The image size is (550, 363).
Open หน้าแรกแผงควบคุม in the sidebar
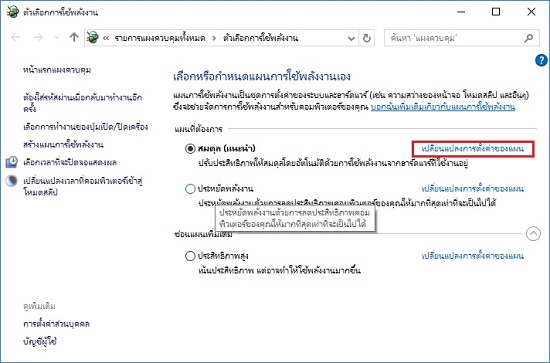pos(57,70)
